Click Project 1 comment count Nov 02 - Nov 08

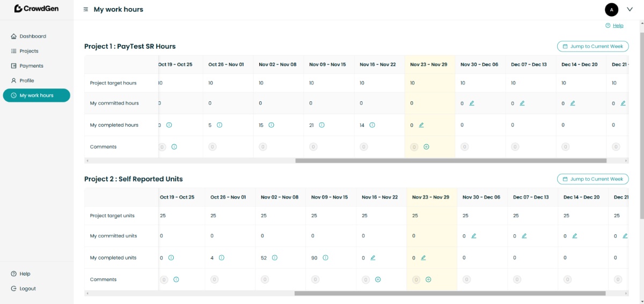[263, 146]
